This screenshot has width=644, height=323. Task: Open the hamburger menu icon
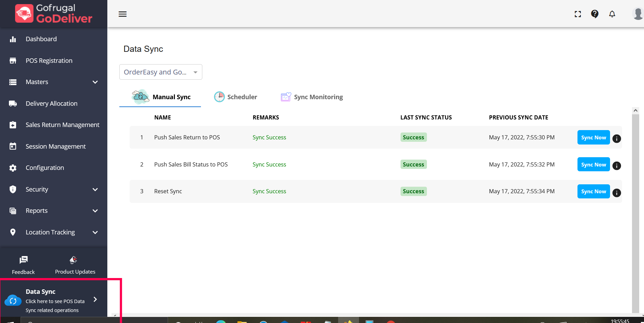(x=122, y=14)
